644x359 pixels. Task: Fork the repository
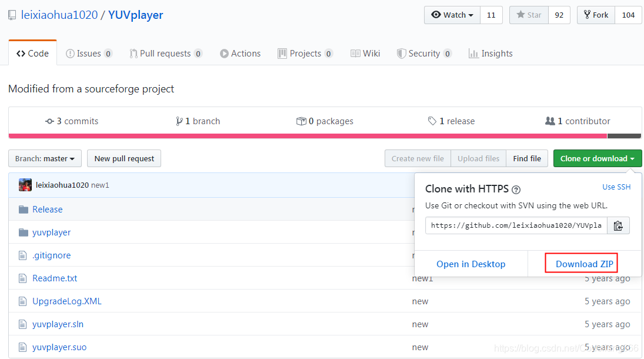point(596,15)
